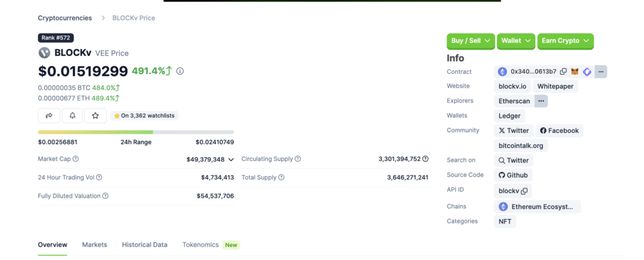
Task: Open the blockv.io website link
Action: pos(512,86)
